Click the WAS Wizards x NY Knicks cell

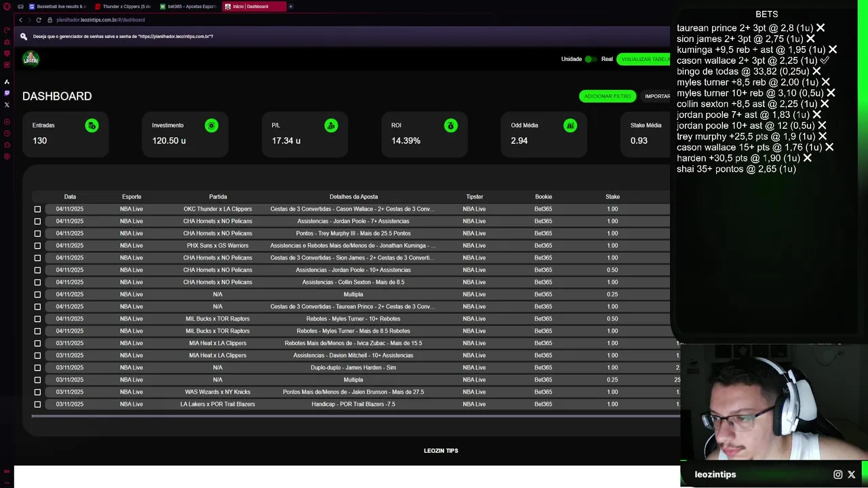[218, 392]
